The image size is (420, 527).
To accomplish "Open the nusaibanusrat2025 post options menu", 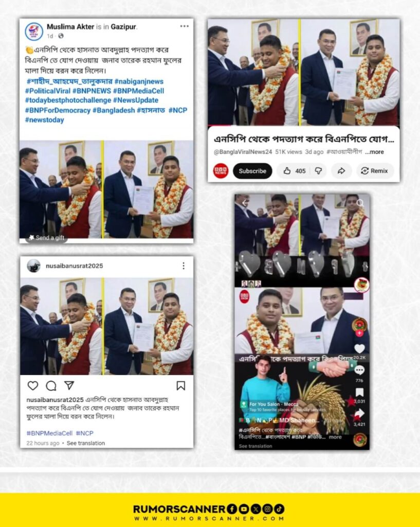I will [x=184, y=266].
